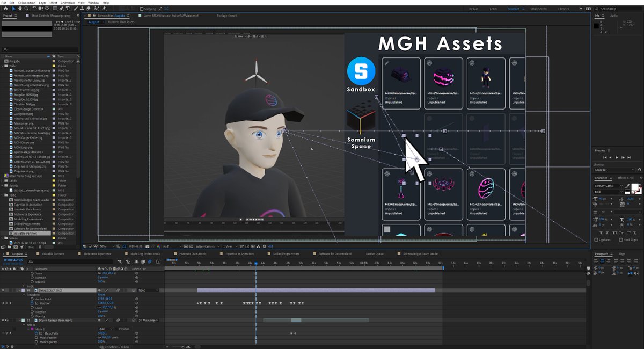Open the Mask 1 Add mode dropdown

tap(106, 329)
